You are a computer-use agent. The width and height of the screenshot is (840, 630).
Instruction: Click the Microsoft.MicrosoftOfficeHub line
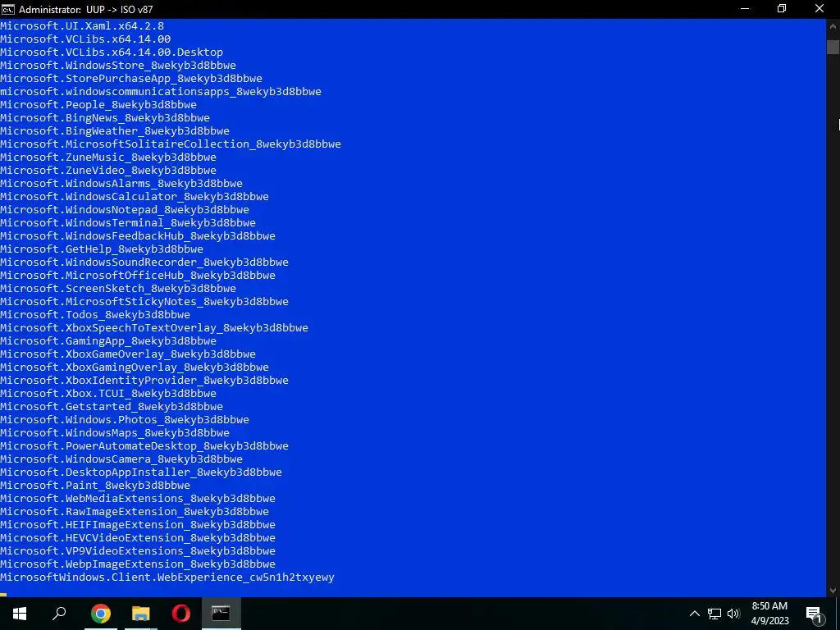point(138,276)
